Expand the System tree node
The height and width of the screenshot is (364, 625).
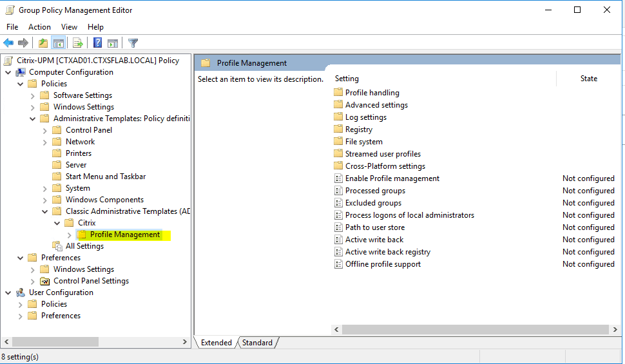[x=45, y=189]
